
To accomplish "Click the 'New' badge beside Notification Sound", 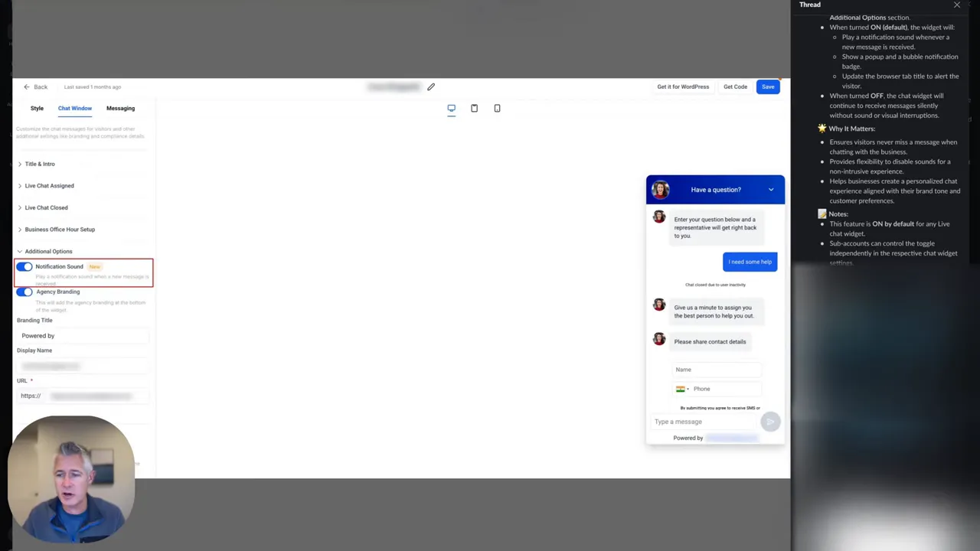I will 94,267.
